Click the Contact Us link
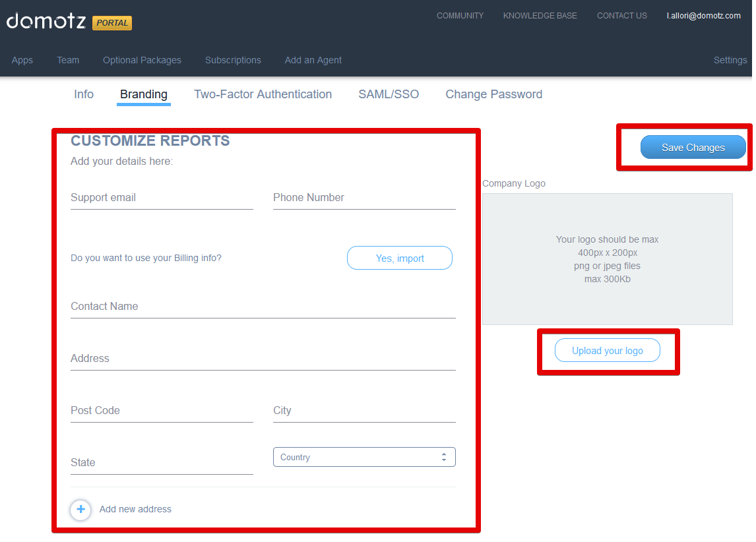Screen dimensions: 756x542 coord(621,15)
